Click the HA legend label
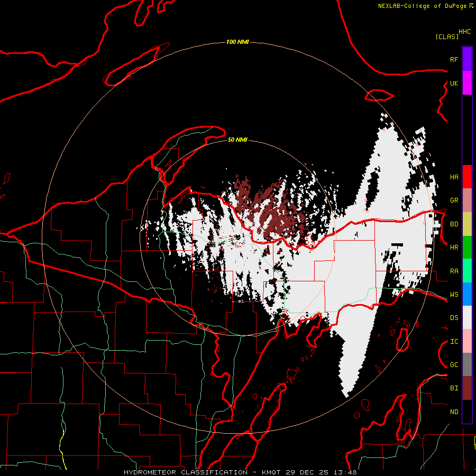 point(454,177)
